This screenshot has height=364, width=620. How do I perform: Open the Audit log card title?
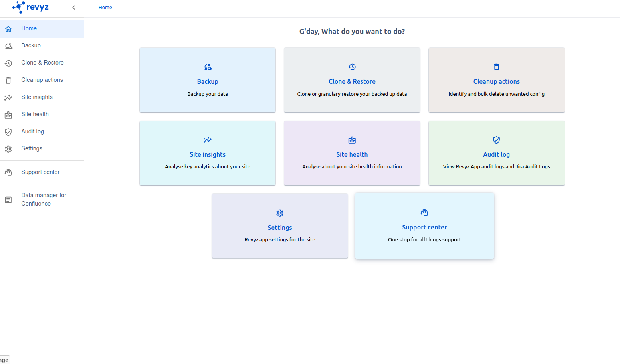(x=496, y=154)
